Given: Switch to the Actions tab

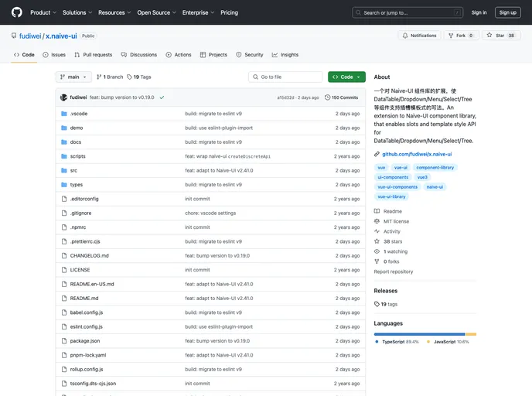Looking at the screenshot, I should 179,55.
